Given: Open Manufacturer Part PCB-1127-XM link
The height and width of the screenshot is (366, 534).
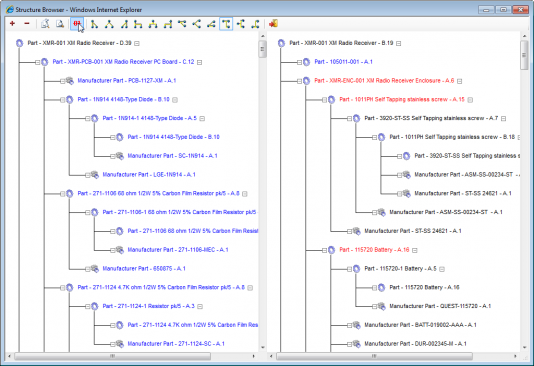Looking at the screenshot, I should 127,81.
